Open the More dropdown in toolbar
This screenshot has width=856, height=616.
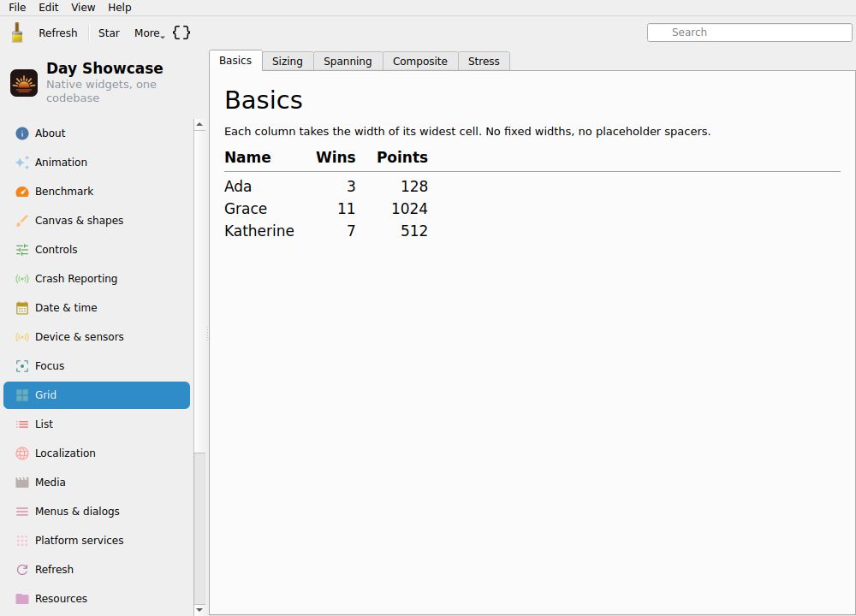point(149,33)
